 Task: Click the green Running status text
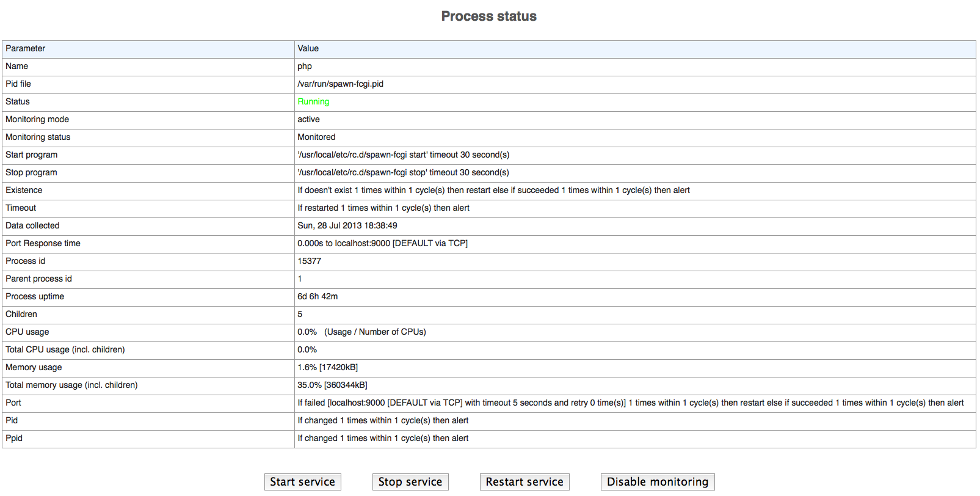(x=313, y=102)
